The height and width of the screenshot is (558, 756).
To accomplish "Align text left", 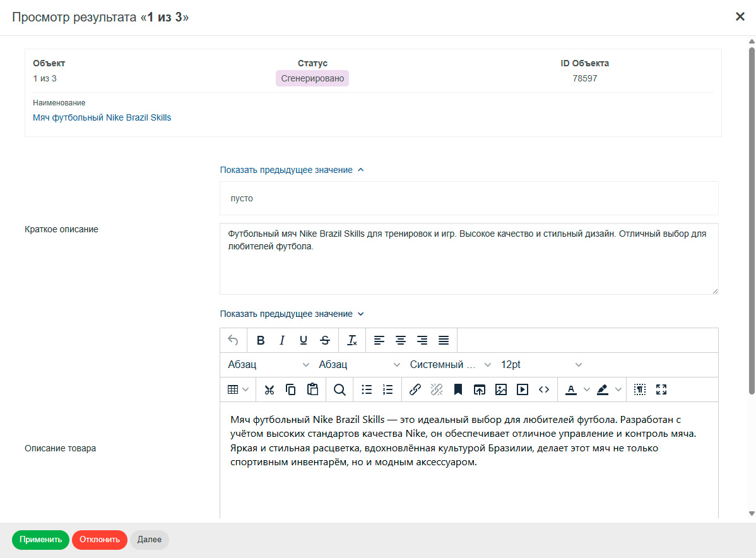I will 379,340.
